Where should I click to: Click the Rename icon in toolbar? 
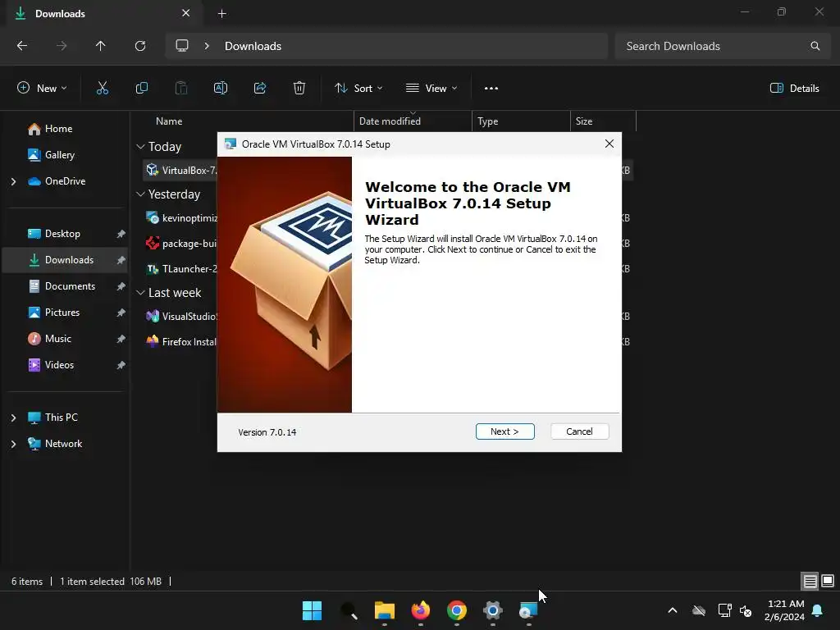tap(221, 89)
